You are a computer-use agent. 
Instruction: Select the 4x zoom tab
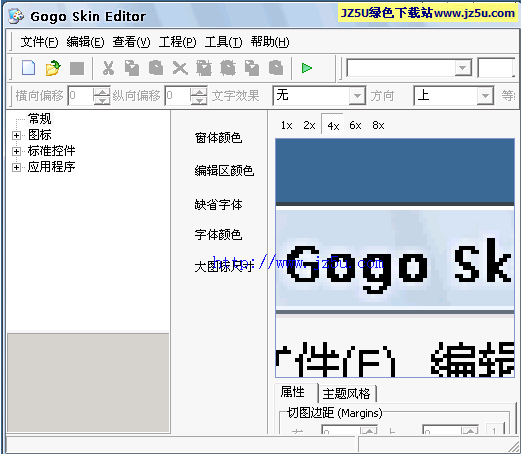tap(333, 125)
